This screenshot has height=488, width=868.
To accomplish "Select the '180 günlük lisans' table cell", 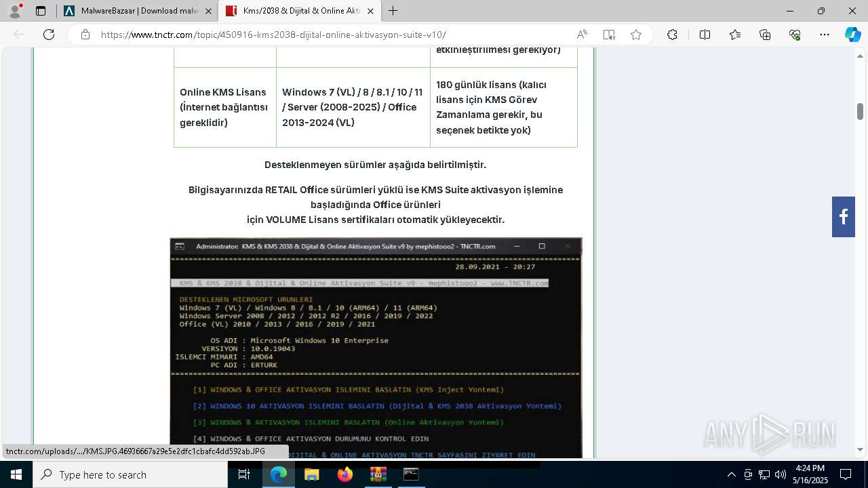I will [x=504, y=107].
